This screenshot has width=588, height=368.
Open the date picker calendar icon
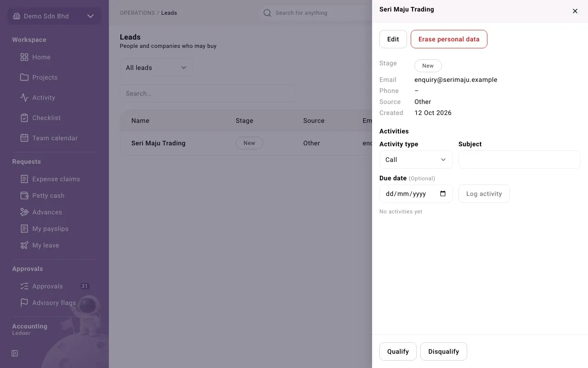[443, 194]
